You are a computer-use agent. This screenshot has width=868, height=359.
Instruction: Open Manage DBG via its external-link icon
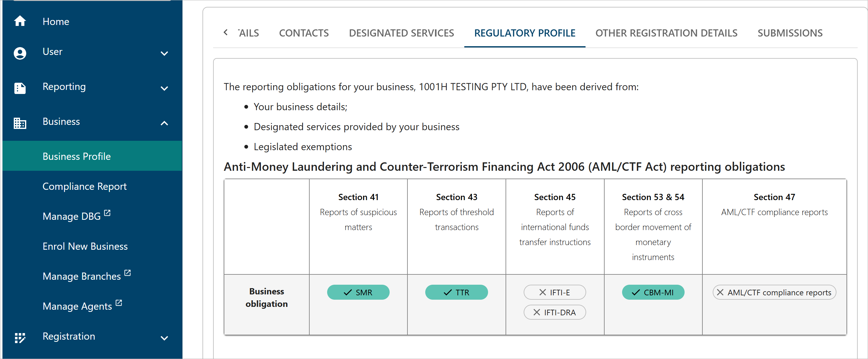[x=107, y=213]
